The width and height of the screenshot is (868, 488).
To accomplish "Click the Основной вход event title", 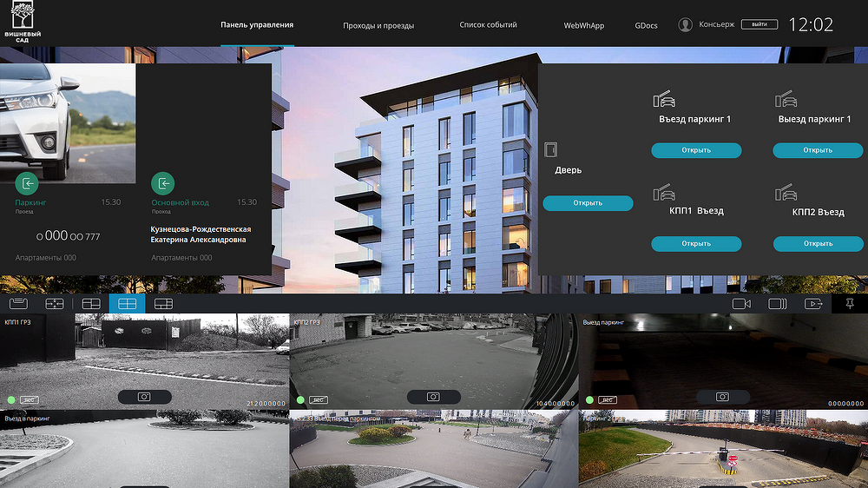I will pyautogui.click(x=180, y=202).
